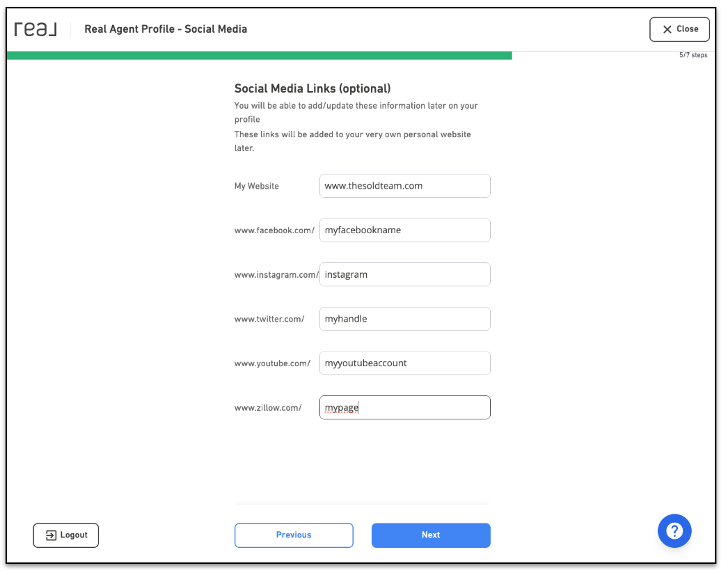Viewport: 728px width, 575px height.
Task: Click the 'www.twitter.com/' label
Action: coord(269,319)
